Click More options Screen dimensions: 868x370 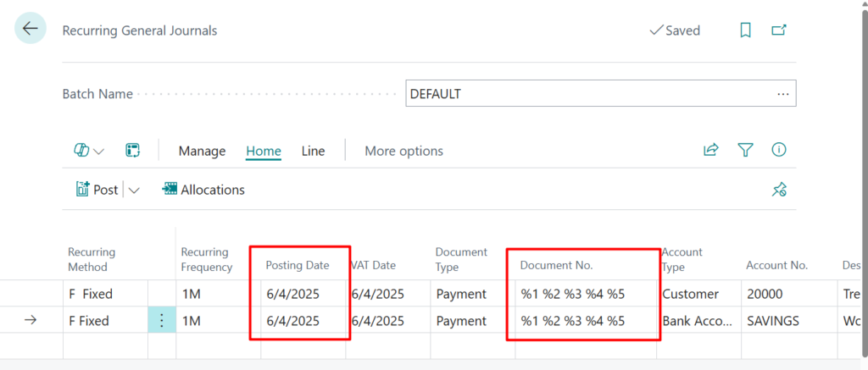tap(403, 151)
